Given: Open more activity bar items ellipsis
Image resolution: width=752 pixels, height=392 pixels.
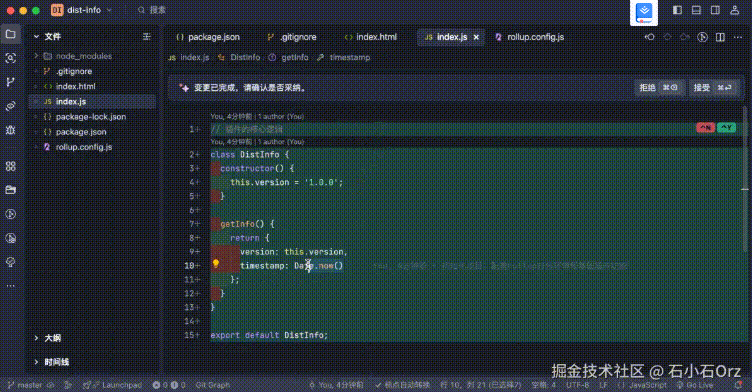Looking at the screenshot, I should [x=11, y=286].
